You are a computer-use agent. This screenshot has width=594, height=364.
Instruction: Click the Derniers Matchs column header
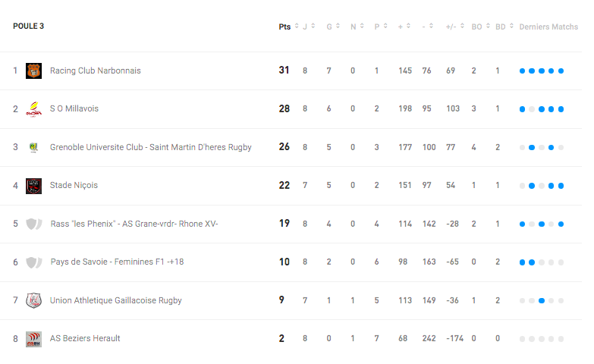pyautogui.click(x=548, y=27)
